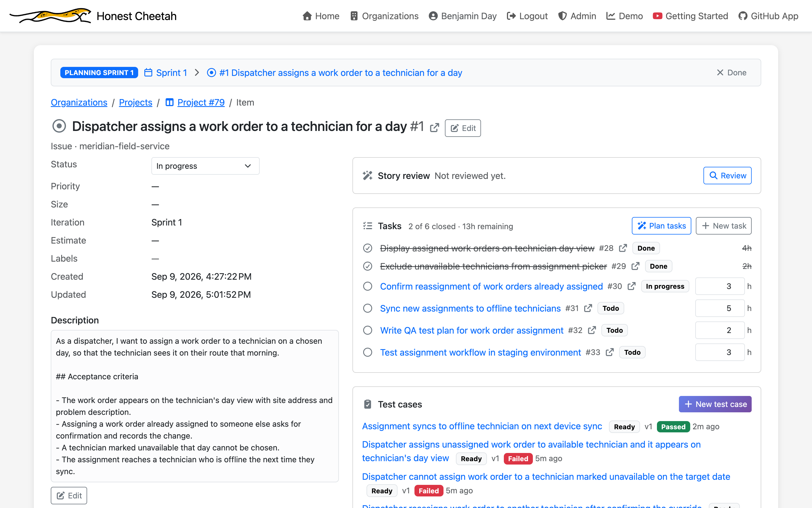Click the Done close button in sprint bar
Viewport: 812px width, 508px height.
tap(731, 73)
